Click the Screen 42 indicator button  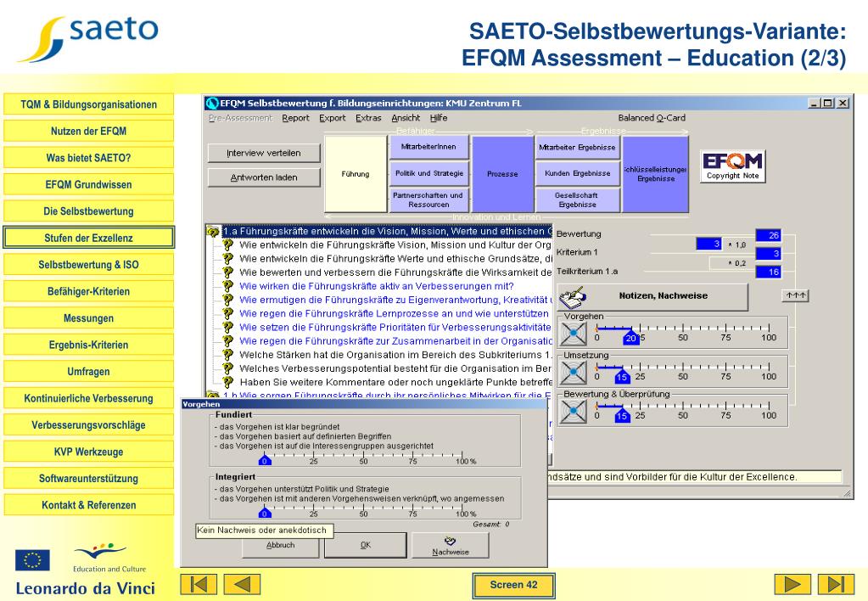click(x=513, y=585)
